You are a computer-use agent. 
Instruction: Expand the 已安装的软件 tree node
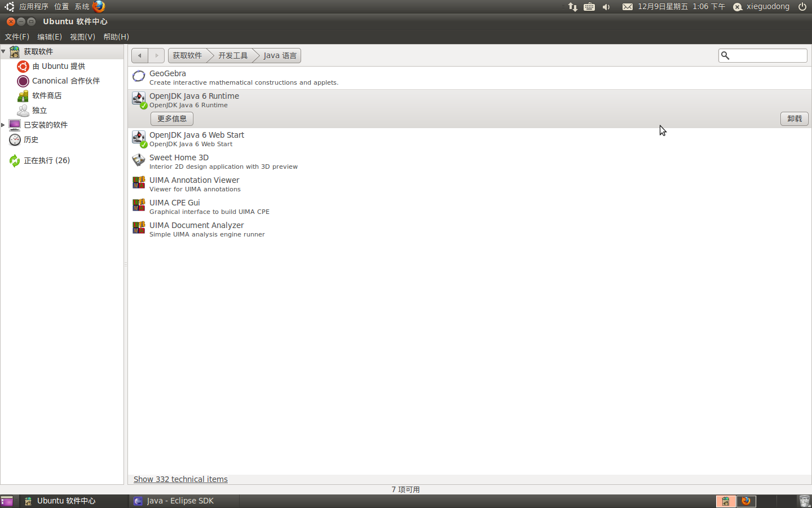[x=3, y=125]
